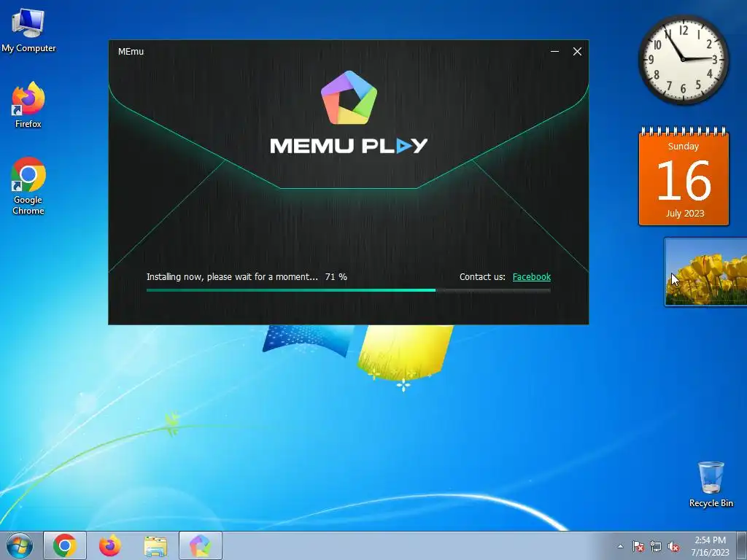Select the Recycle Bin icon
This screenshot has height=560, width=747.
(x=711, y=484)
